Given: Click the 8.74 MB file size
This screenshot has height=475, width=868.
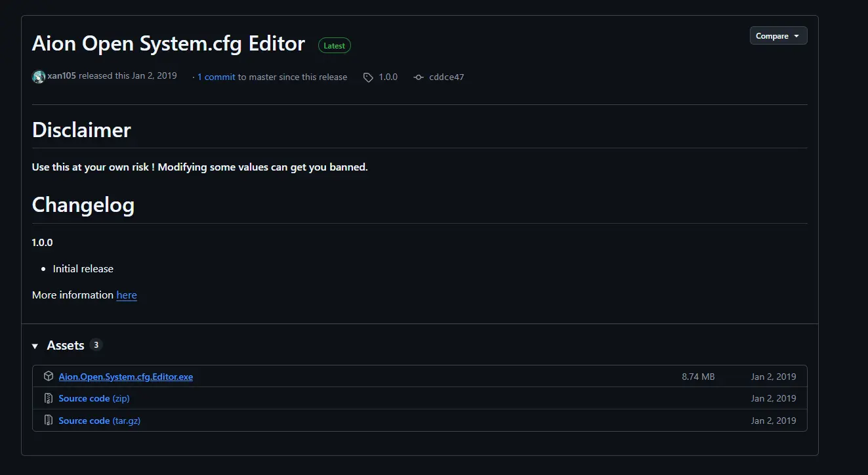Looking at the screenshot, I should coord(698,377).
